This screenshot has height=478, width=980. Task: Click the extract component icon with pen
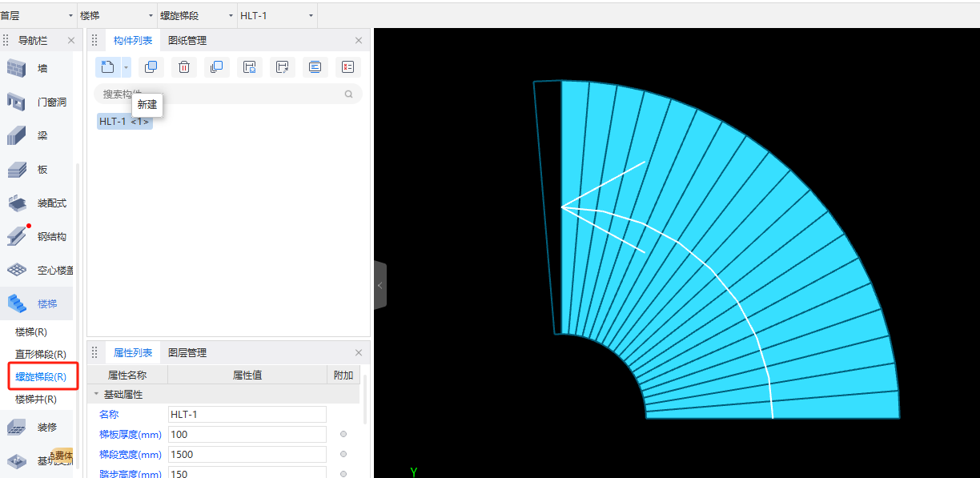pyautogui.click(x=282, y=67)
